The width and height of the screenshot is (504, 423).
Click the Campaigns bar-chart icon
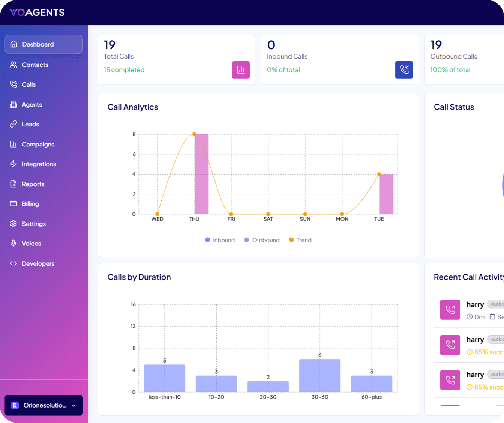(x=14, y=144)
